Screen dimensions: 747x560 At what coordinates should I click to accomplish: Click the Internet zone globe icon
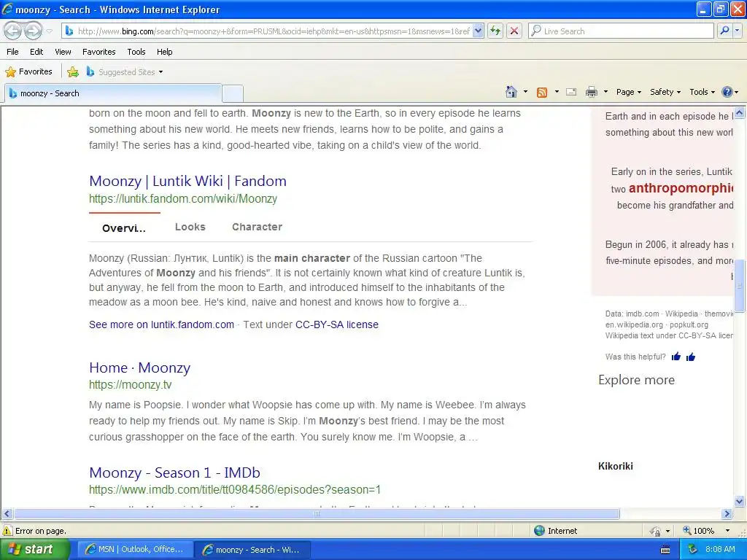(539, 531)
